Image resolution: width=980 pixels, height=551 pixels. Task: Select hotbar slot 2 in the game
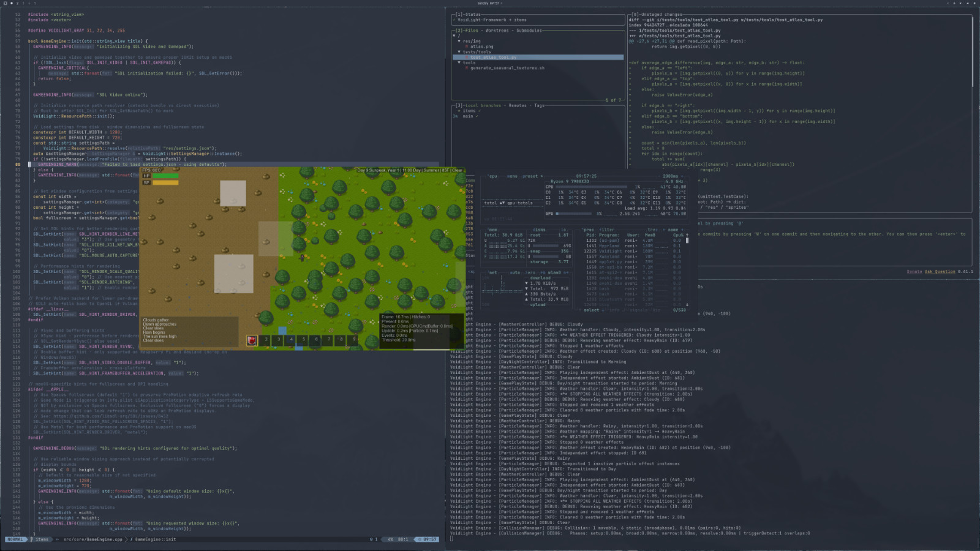[x=266, y=339]
